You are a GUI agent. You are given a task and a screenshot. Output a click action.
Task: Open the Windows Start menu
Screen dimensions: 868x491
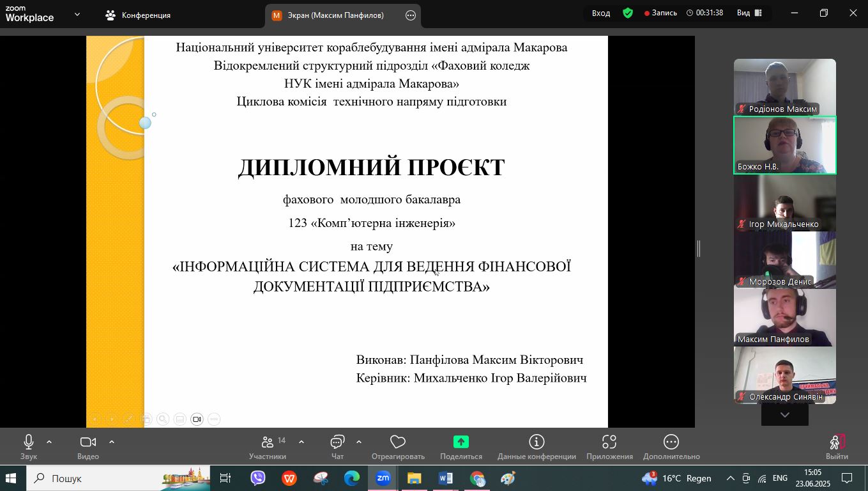pyautogui.click(x=11, y=478)
